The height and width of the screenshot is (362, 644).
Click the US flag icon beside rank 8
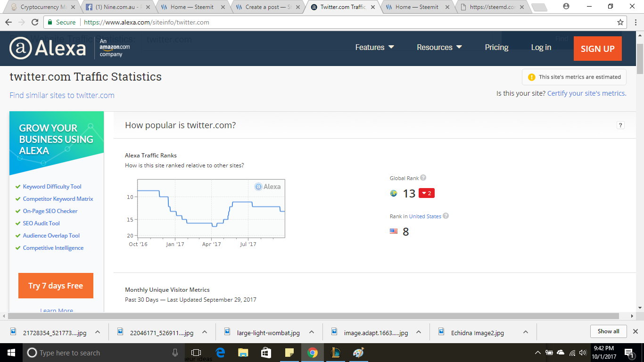pos(394,231)
